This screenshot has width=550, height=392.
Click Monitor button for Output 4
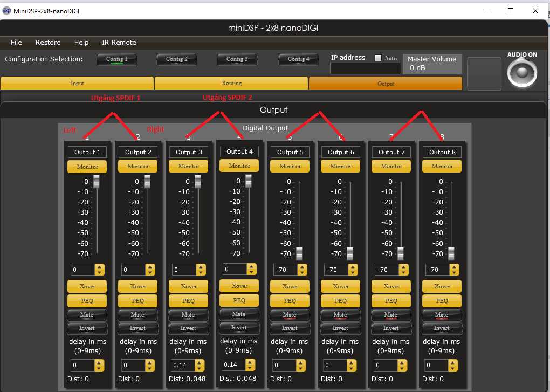tap(239, 166)
